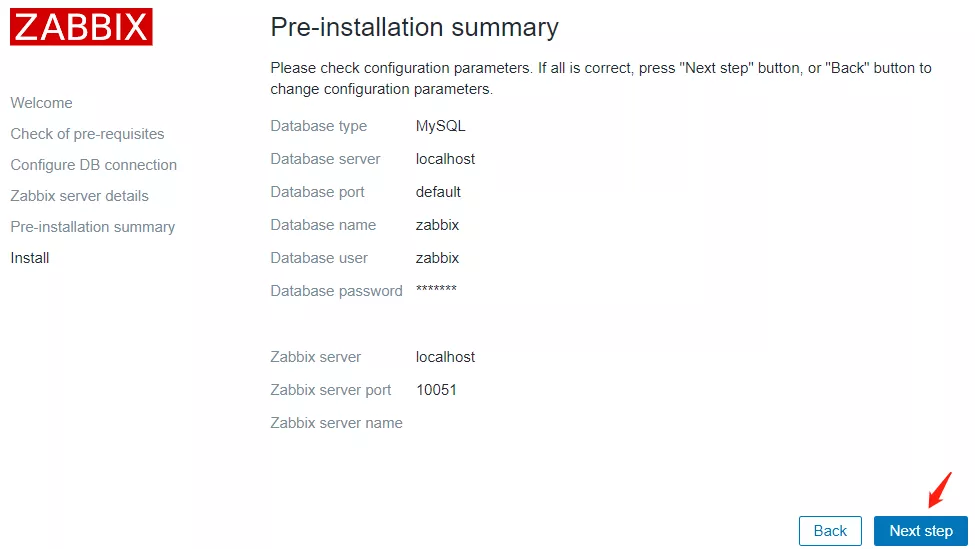Image resolution: width=975 pixels, height=549 pixels.
Task: Click the 10051 server port value
Action: [x=436, y=390]
